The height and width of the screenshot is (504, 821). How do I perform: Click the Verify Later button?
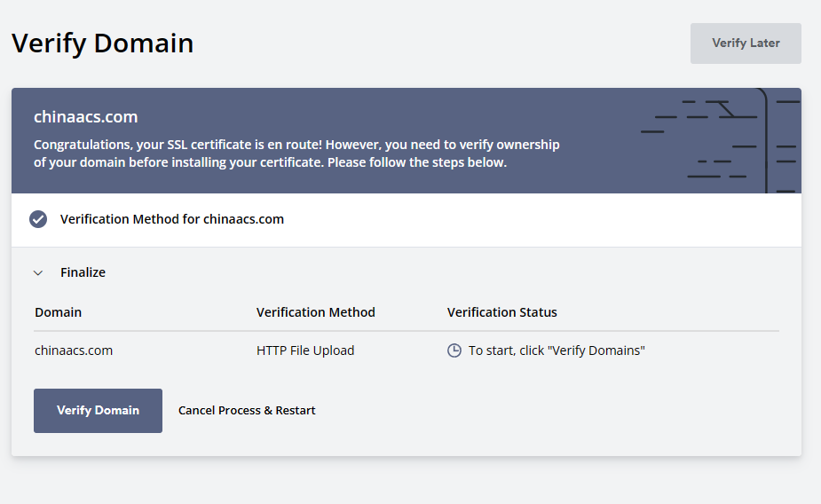pos(746,43)
